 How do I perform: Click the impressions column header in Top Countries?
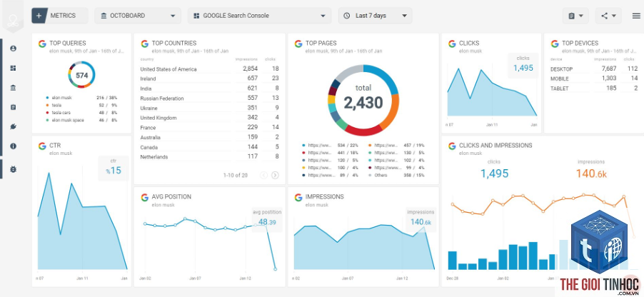pos(246,59)
